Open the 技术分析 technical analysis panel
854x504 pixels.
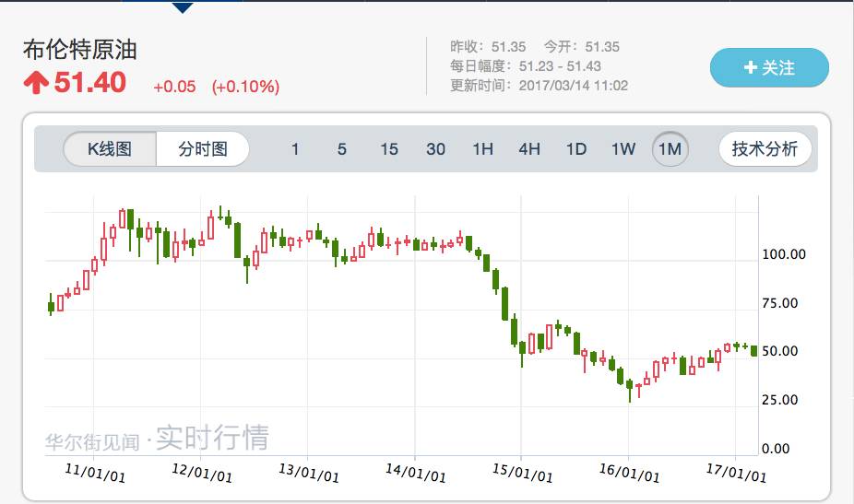765,148
